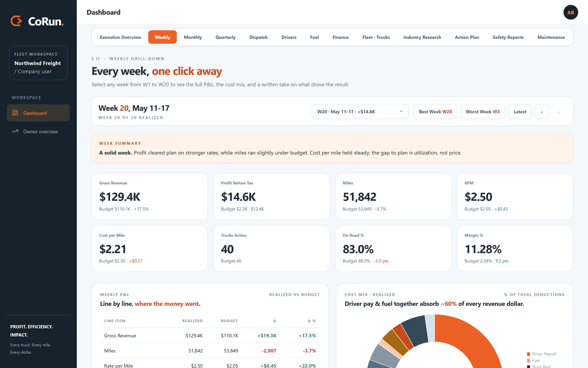Click the Gross Revenue $129.4K card
This screenshot has width=588, height=368.
pos(150,196)
